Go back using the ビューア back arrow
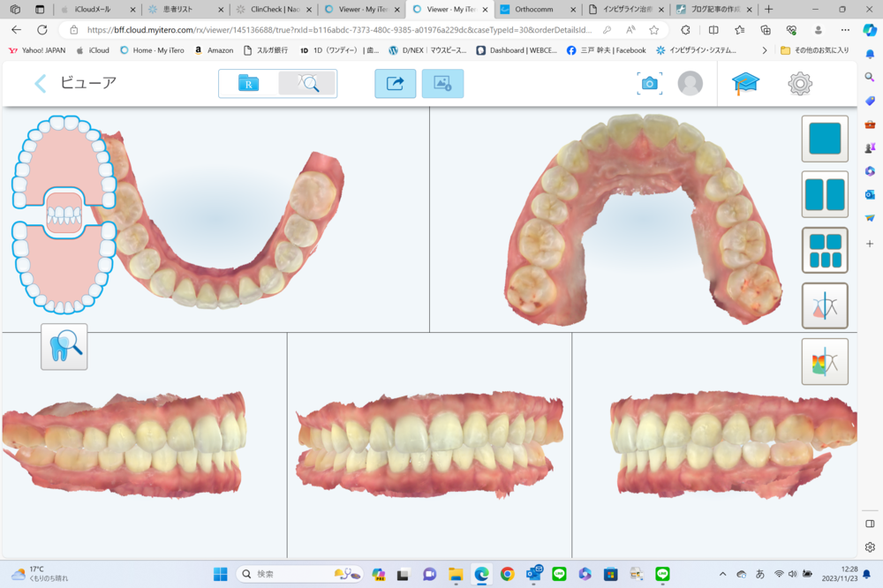 40,84
